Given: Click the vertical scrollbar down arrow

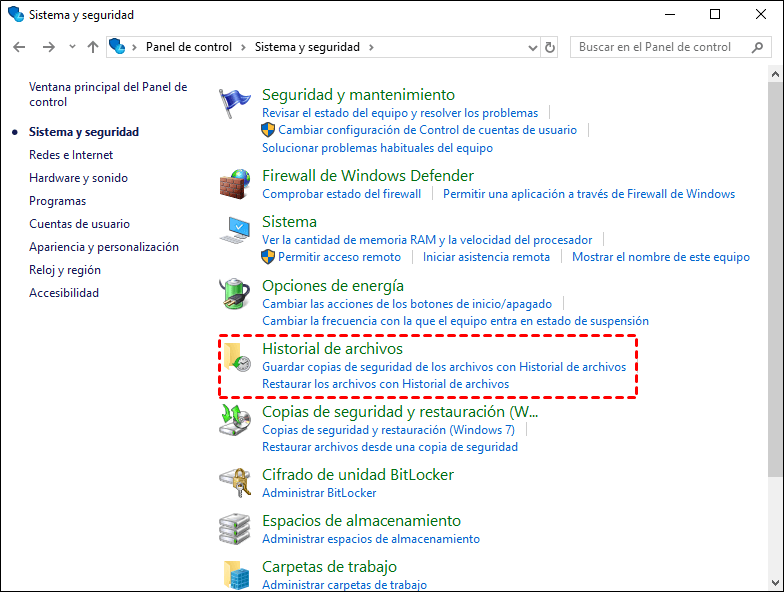Looking at the screenshot, I should 776,583.
